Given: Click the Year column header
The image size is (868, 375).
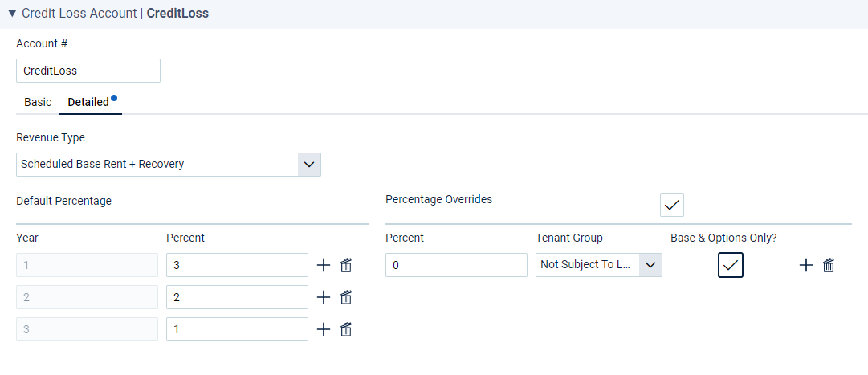Looking at the screenshot, I should pyautogui.click(x=27, y=238).
